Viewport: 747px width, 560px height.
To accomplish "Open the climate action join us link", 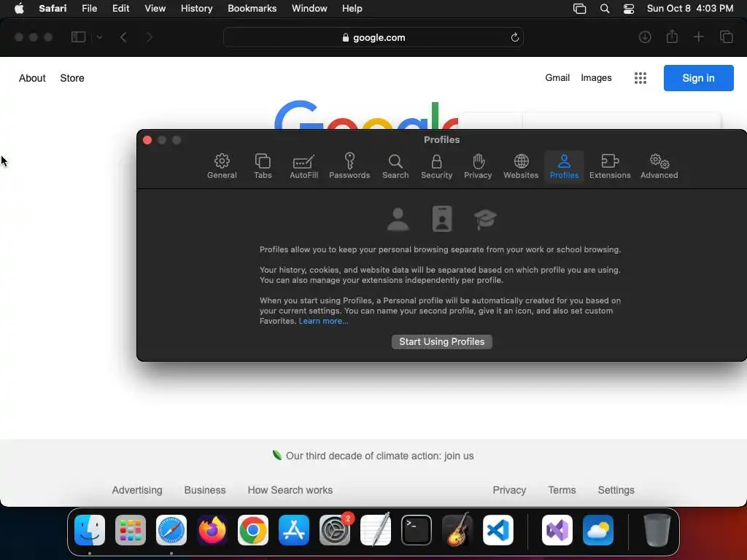I will [x=379, y=456].
